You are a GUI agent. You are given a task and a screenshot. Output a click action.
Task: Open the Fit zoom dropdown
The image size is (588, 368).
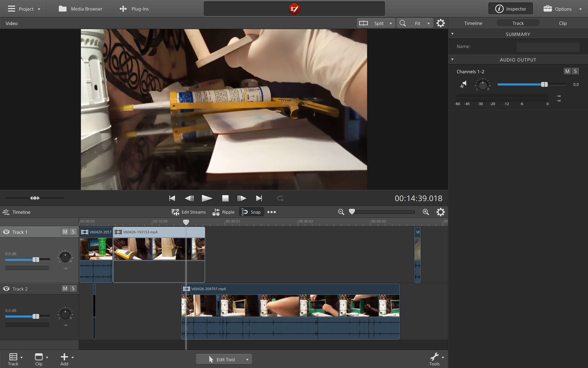coord(423,23)
